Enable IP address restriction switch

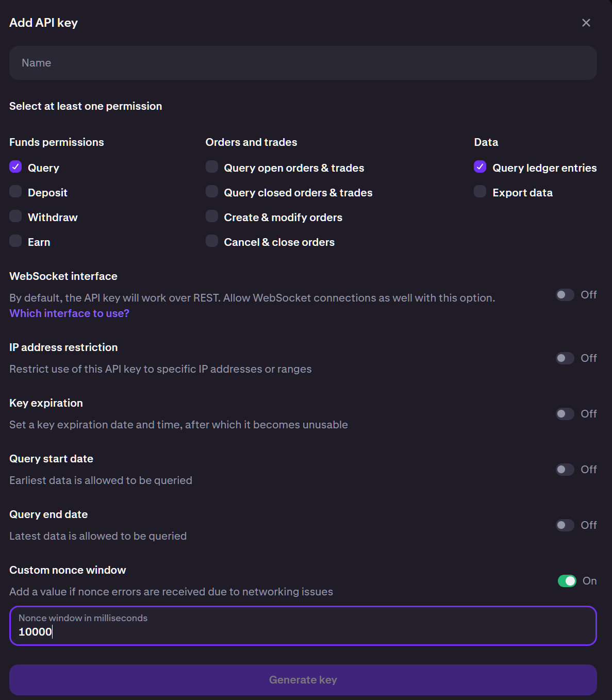(565, 358)
